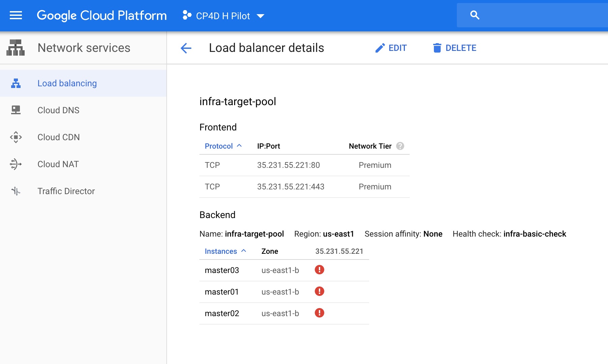Select the 35.231.55.221:443 cell

(291, 187)
